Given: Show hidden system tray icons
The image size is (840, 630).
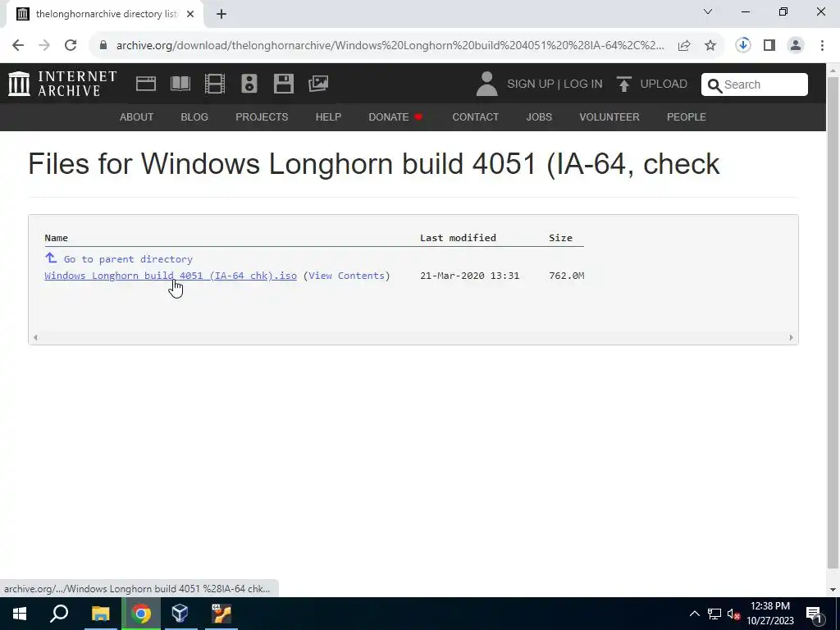Looking at the screenshot, I should click(x=694, y=614).
